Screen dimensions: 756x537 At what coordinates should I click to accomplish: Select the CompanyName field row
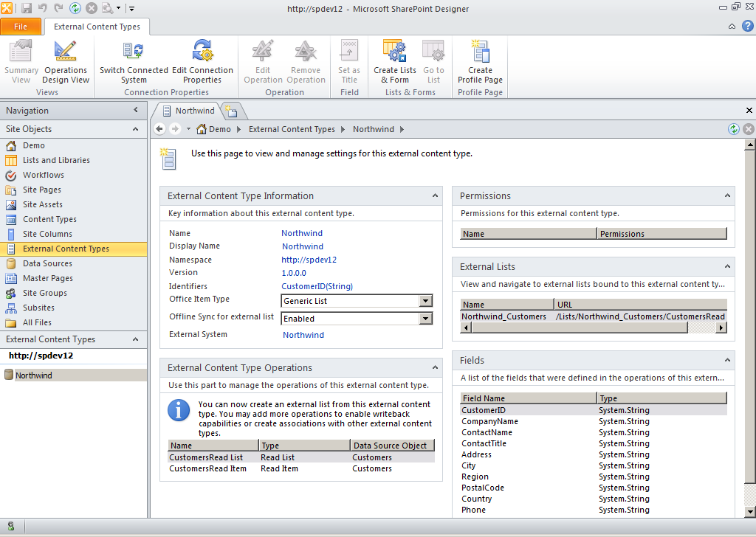594,421
